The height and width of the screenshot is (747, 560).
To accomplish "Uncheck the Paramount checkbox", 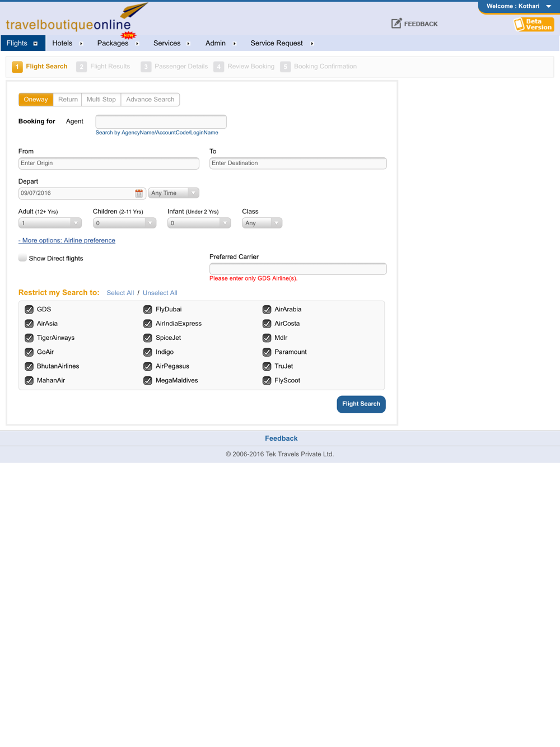I will click(x=267, y=352).
